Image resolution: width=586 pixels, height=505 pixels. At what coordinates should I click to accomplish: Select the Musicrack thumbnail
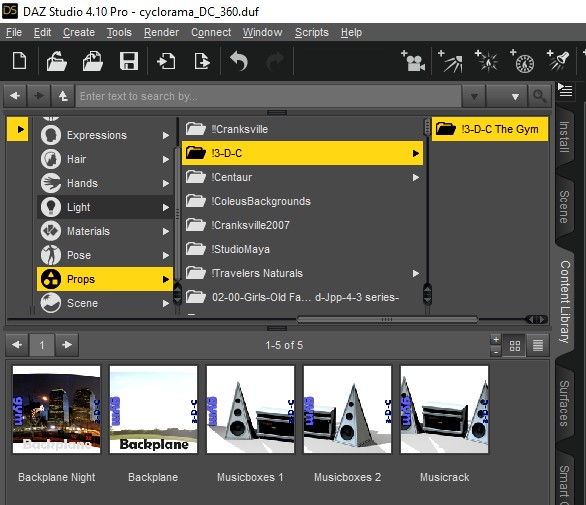(444, 410)
